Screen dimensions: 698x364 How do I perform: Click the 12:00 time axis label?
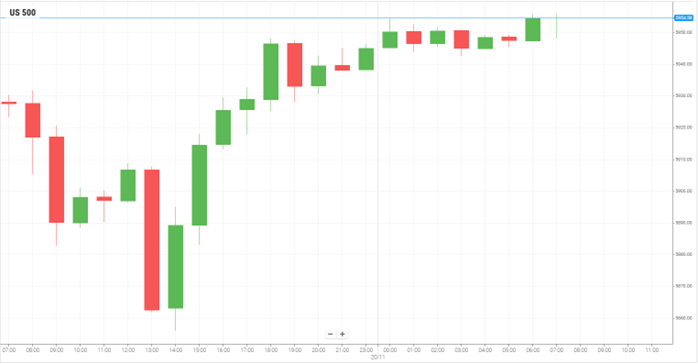[128, 350]
